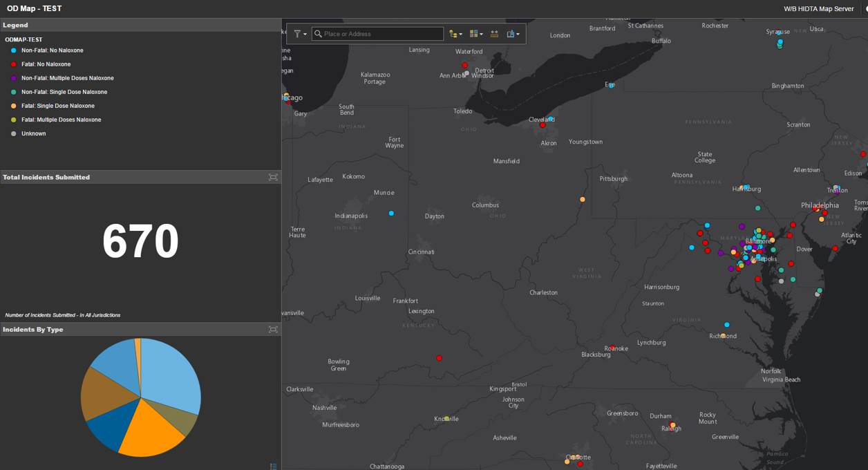Select legend entry Fatal: Single Dose Naloxone
This screenshot has height=470, width=868.
tap(52, 106)
